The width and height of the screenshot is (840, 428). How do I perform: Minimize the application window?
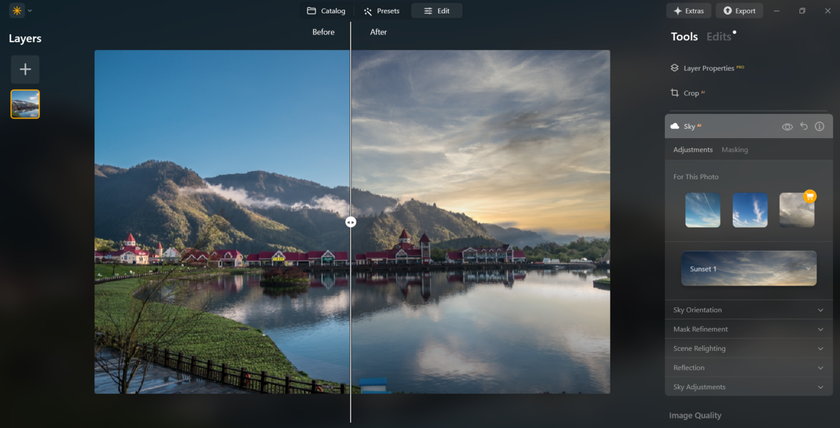coord(777,11)
